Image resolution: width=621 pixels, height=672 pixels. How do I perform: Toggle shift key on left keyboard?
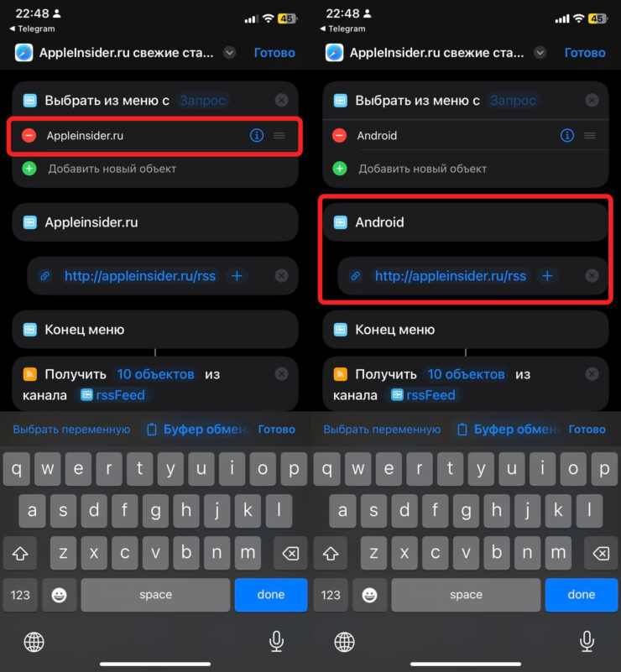coord(20,553)
